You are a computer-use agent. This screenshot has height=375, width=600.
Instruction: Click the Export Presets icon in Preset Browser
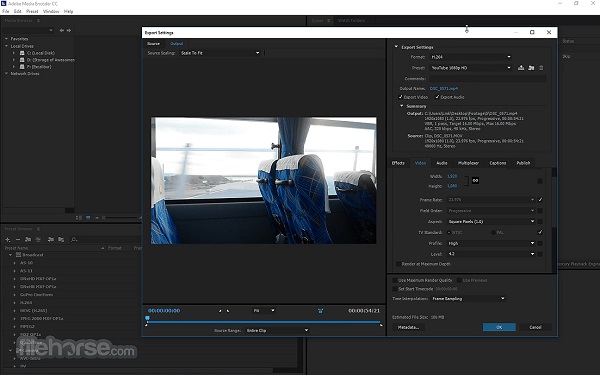point(61,240)
